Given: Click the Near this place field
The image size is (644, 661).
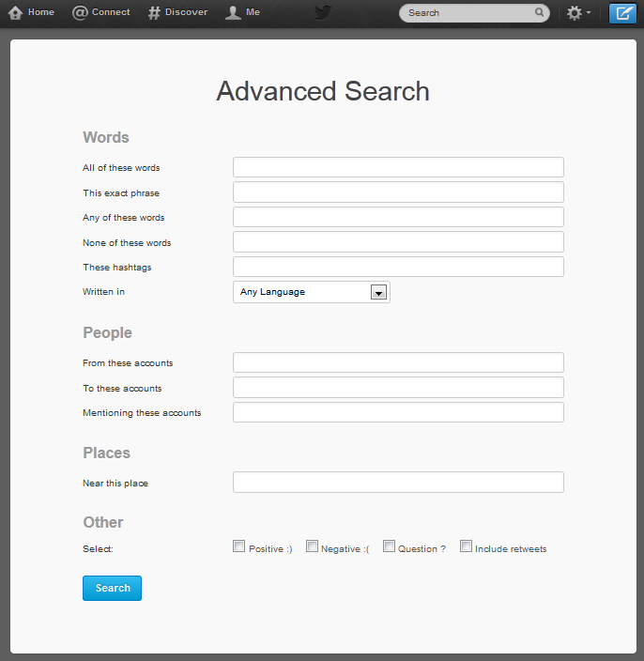Looking at the screenshot, I should click(x=398, y=483).
